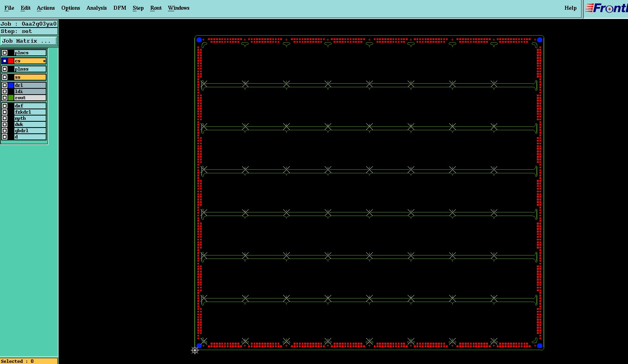Viewport: 628px width, 364px height.
Task: Select the d layer name
Action: coord(30,137)
